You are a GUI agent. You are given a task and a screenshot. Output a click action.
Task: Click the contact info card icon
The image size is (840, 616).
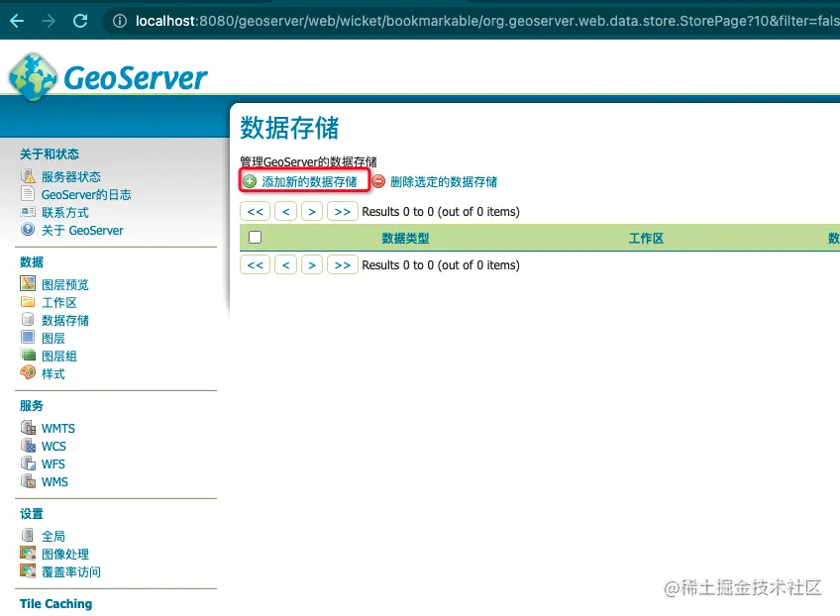[x=28, y=212]
